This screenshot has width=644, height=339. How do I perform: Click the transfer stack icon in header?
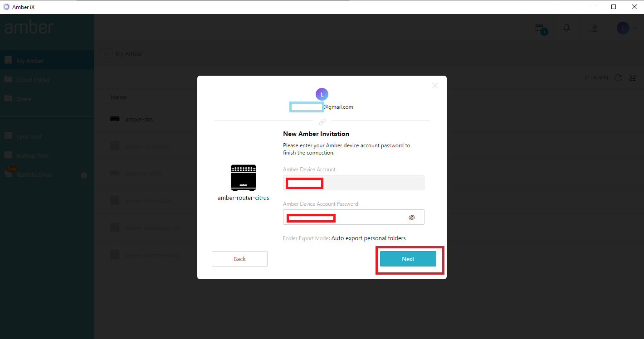click(594, 28)
